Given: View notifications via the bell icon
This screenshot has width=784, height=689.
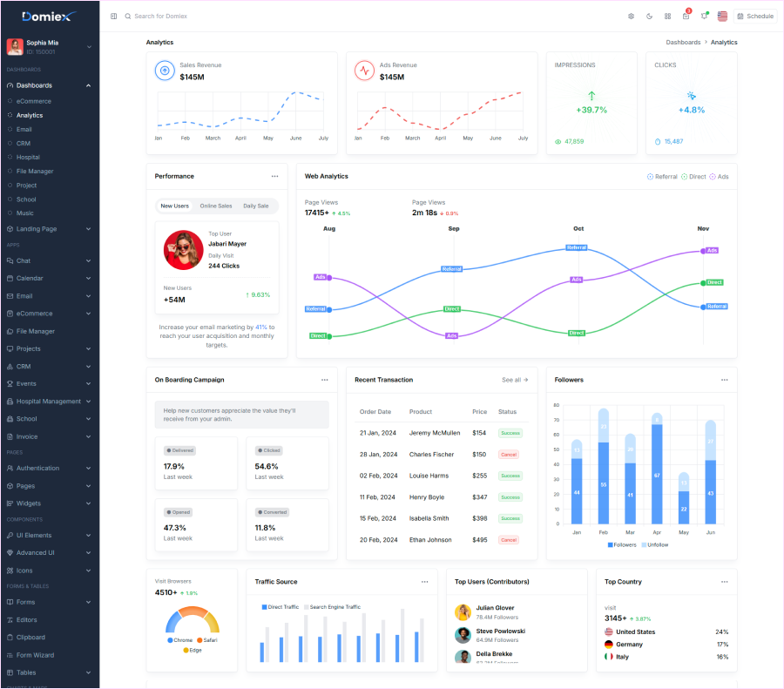Looking at the screenshot, I should point(705,16).
